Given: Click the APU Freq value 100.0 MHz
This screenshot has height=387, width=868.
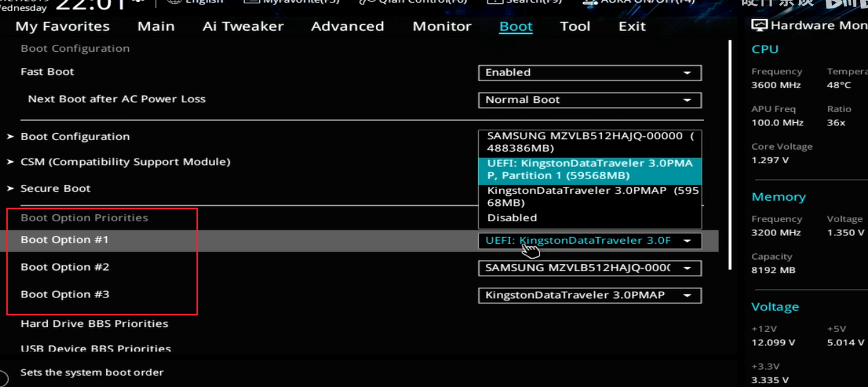Looking at the screenshot, I should click(x=777, y=123).
